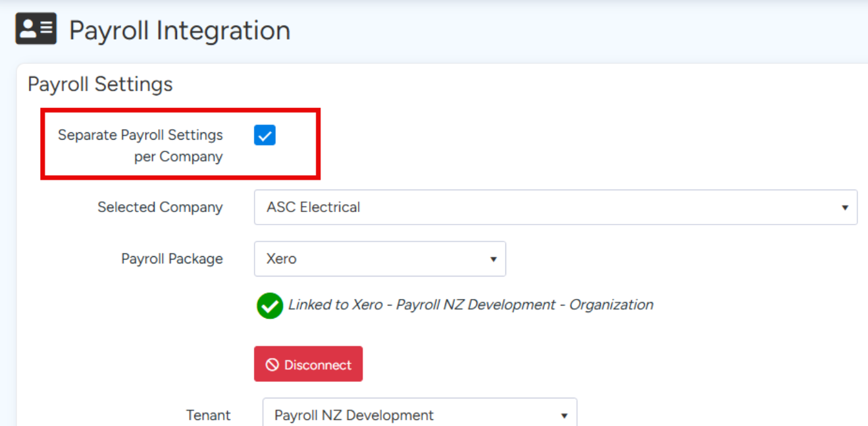Expand the Tenant dropdown
The height and width of the screenshot is (426, 868).
(419, 415)
